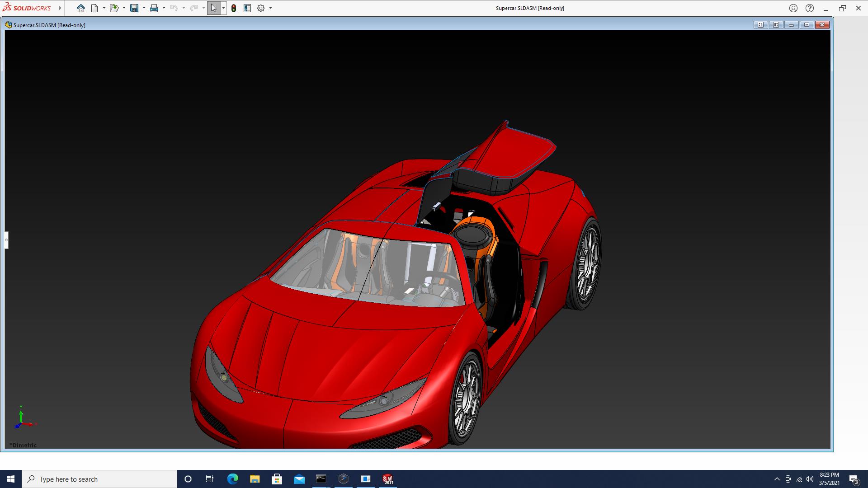Open the Help question mark
The image size is (868, 488).
pos(810,8)
